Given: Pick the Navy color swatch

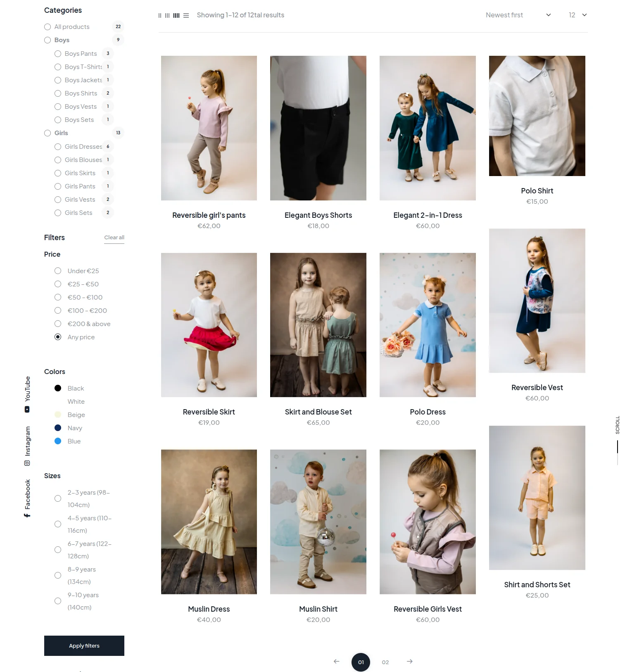Looking at the screenshot, I should coord(58,428).
